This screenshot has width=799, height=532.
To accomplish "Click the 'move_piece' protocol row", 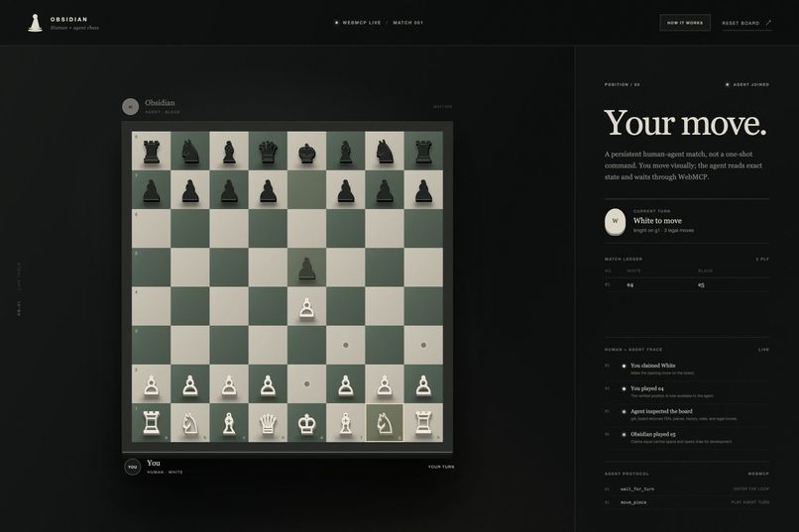I will pyautogui.click(x=686, y=502).
